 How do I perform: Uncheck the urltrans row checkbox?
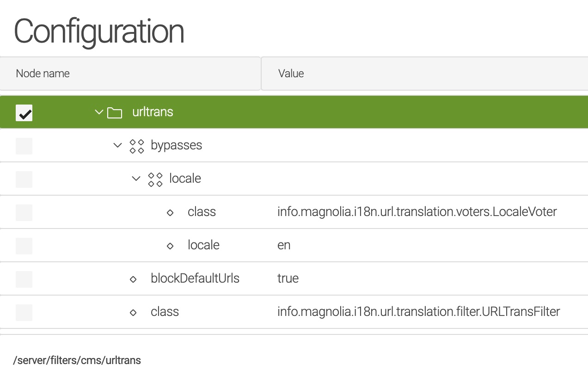(x=24, y=112)
